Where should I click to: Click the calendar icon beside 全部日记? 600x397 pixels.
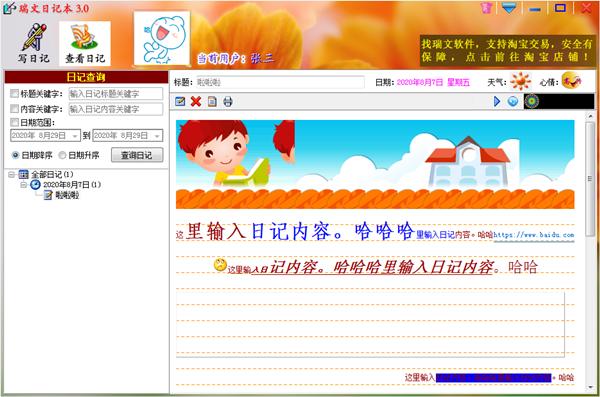pyautogui.click(x=24, y=175)
